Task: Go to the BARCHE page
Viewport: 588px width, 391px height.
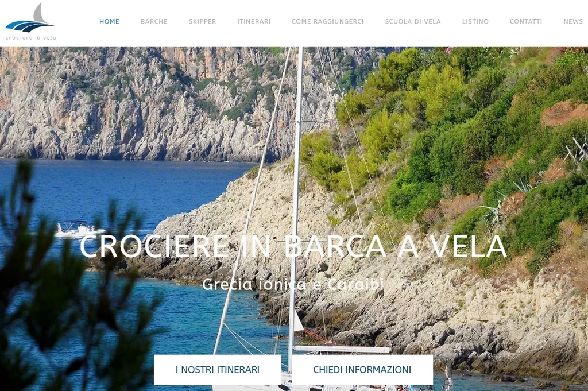Action: click(154, 21)
